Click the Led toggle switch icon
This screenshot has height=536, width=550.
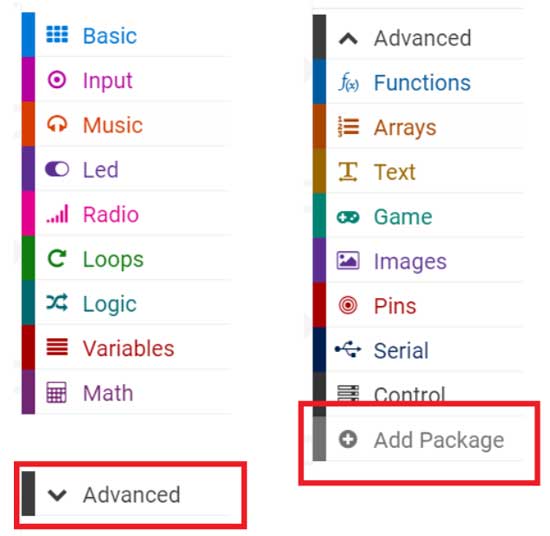(57, 169)
